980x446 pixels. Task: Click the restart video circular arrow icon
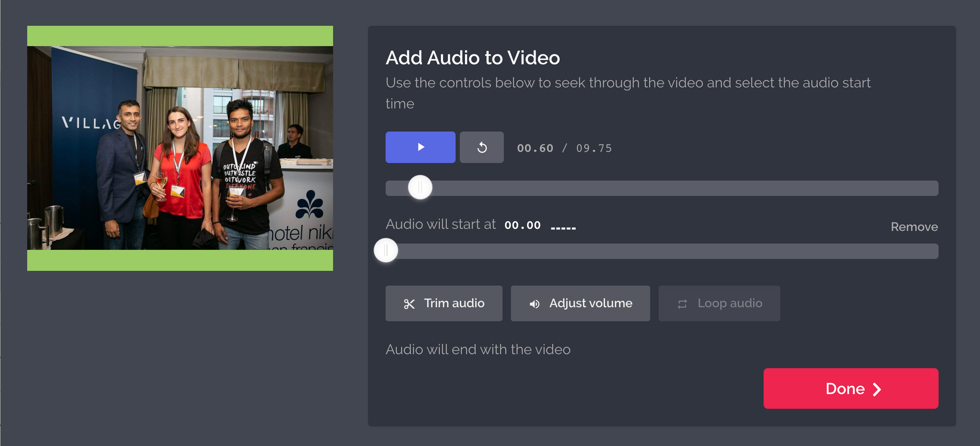pos(482,148)
